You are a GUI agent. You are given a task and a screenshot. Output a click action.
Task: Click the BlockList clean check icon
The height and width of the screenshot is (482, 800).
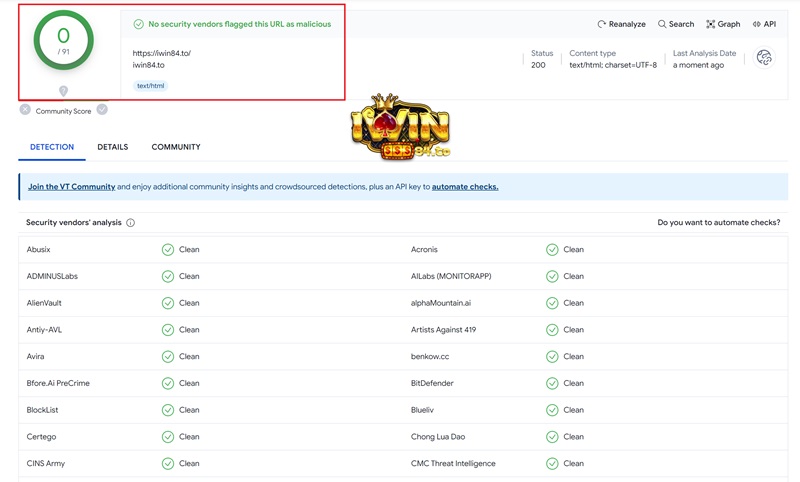click(x=168, y=410)
